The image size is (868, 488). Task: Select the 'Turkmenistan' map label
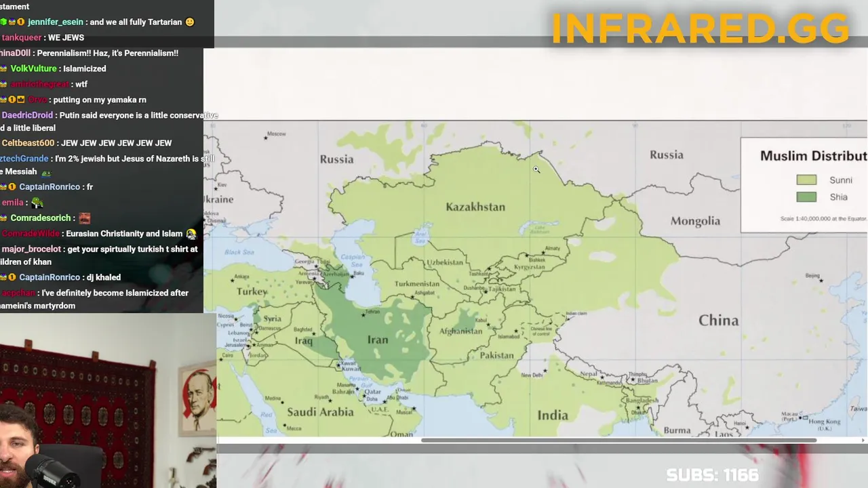point(417,284)
